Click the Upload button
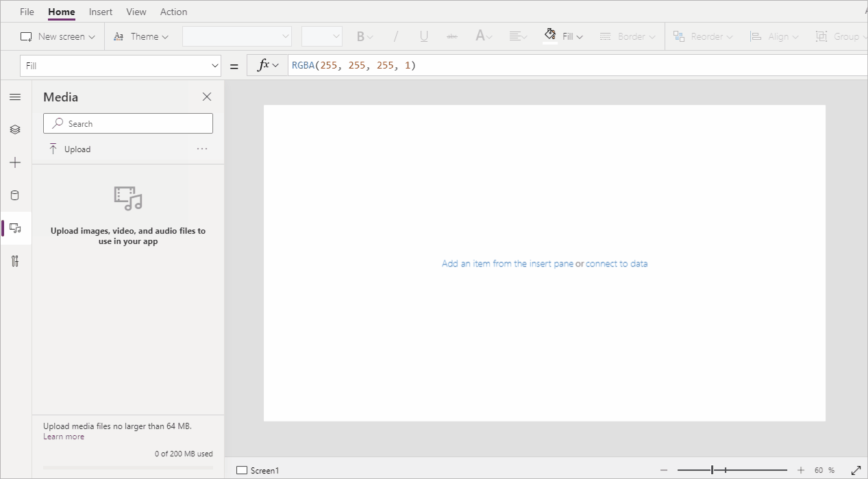 tap(70, 149)
